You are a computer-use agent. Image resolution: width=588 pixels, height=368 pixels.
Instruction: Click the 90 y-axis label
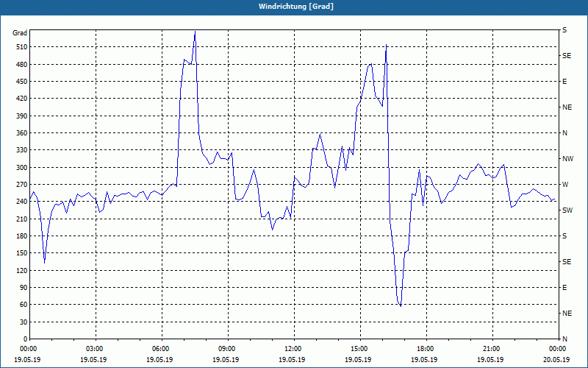(24, 288)
